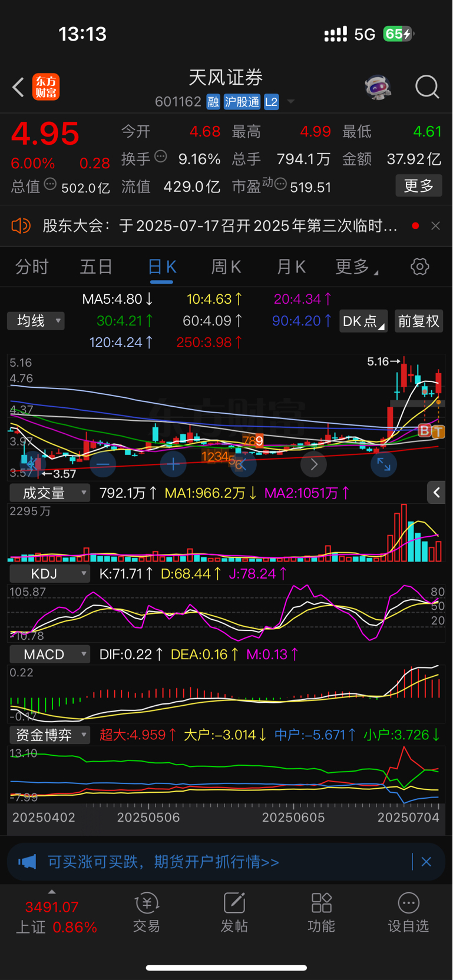Tap the 沪股通 badge
Image resolution: width=453 pixels, height=980 pixels.
pos(242,102)
